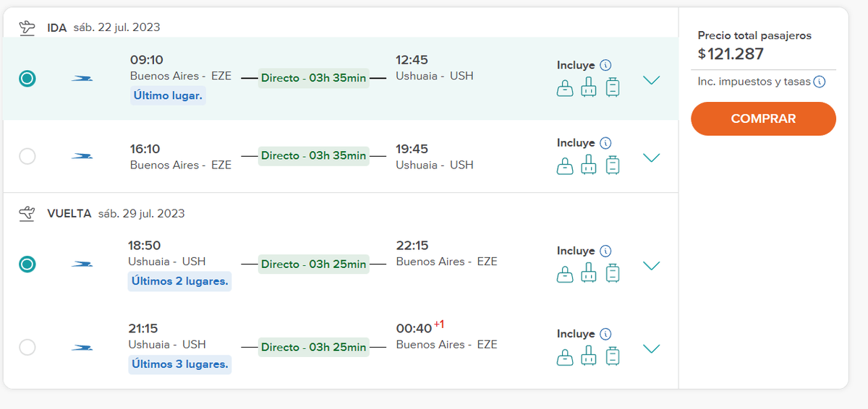Screen dimensions: 868x409
Task: Click airline logo on 21:15 flight
Action: (x=82, y=348)
